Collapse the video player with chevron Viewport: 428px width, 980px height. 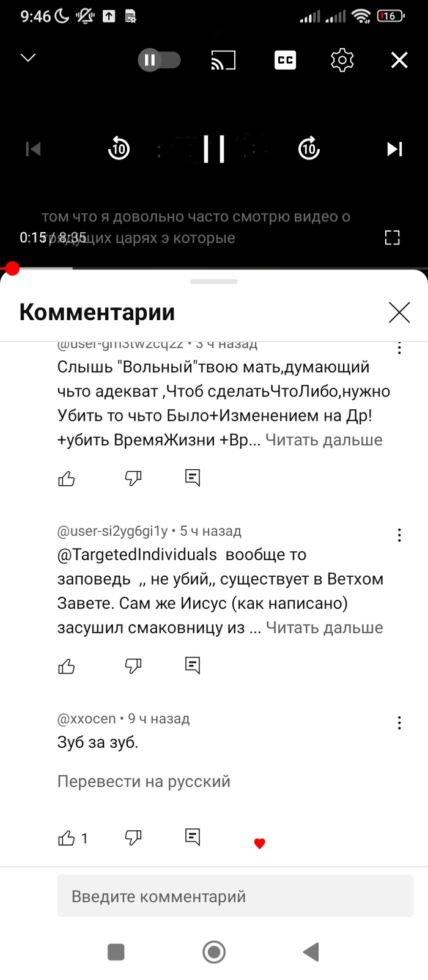pyautogui.click(x=28, y=58)
